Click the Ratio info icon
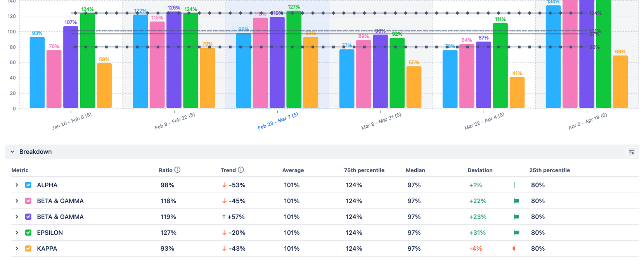The width and height of the screenshot is (644, 260). [177, 170]
